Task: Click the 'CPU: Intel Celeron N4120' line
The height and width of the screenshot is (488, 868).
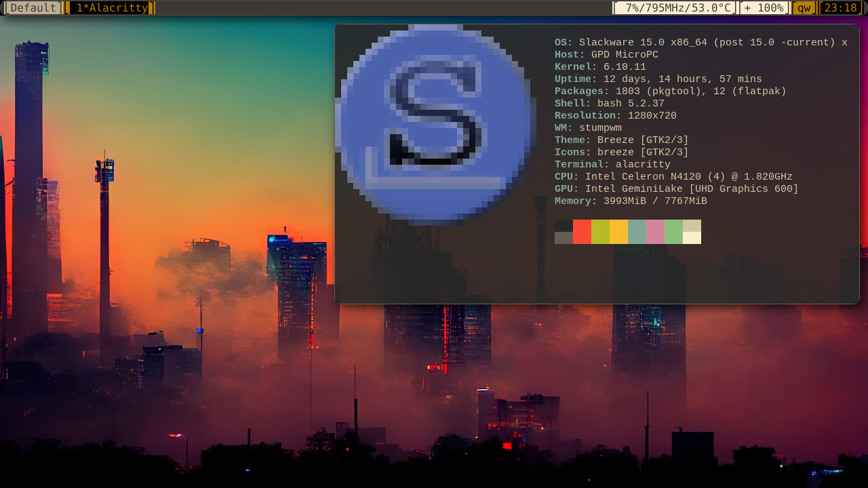Action: 673,177
